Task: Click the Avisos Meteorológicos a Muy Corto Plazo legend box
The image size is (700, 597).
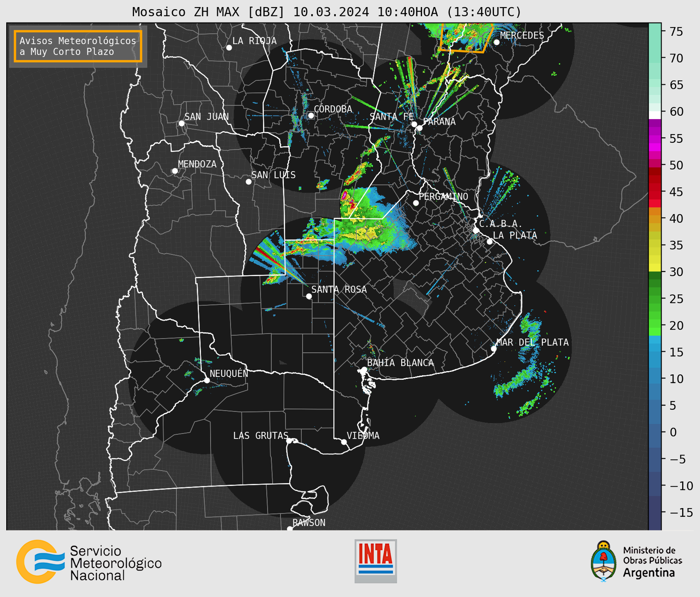Action: tap(78, 46)
